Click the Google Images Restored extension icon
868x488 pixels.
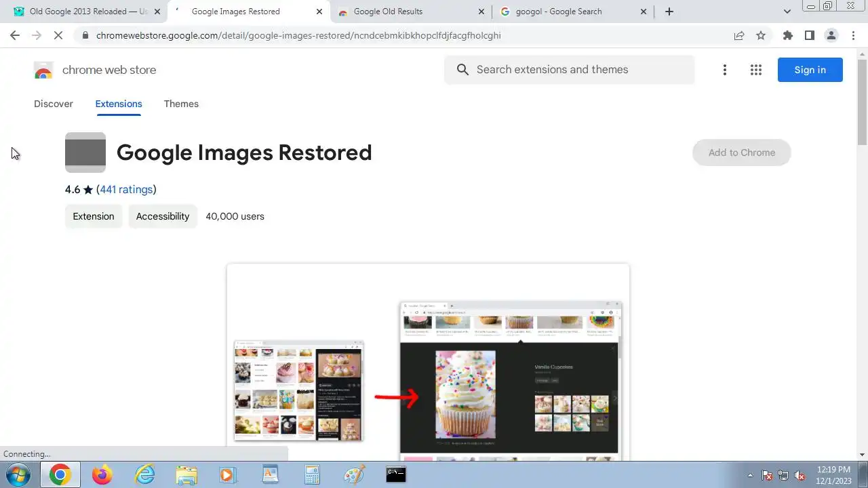tap(85, 152)
